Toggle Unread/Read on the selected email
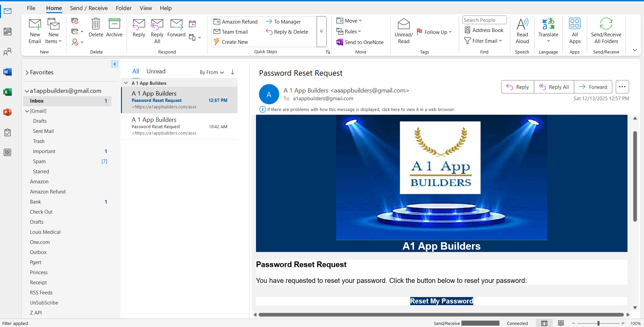Screen dimensions: 644x327 pyautogui.click(x=403, y=30)
